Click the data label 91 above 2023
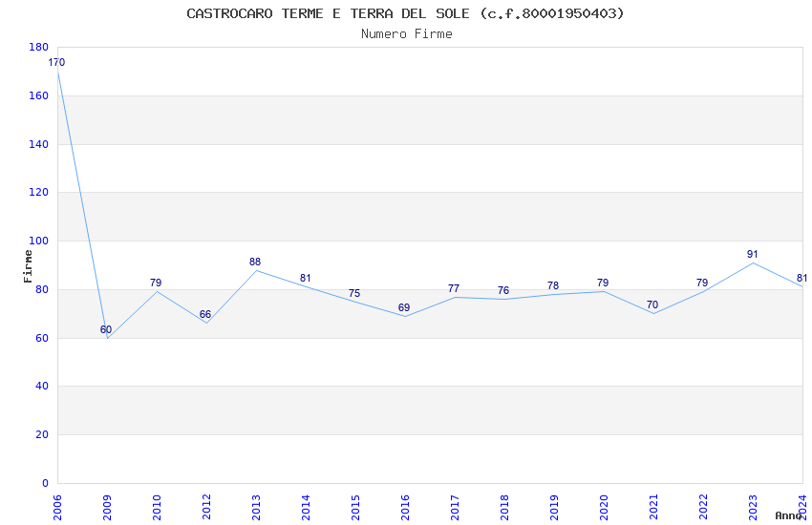Image resolution: width=812 pixels, height=525 pixels. (753, 255)
